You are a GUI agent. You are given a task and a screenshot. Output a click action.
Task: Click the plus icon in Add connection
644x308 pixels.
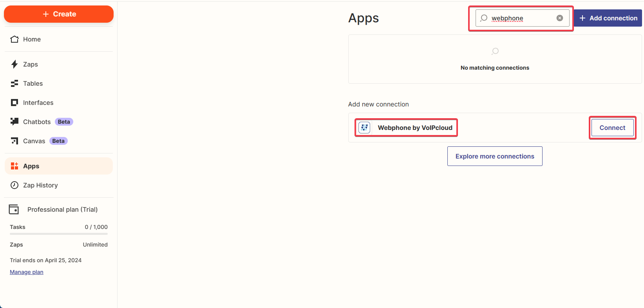pos(582,18)
